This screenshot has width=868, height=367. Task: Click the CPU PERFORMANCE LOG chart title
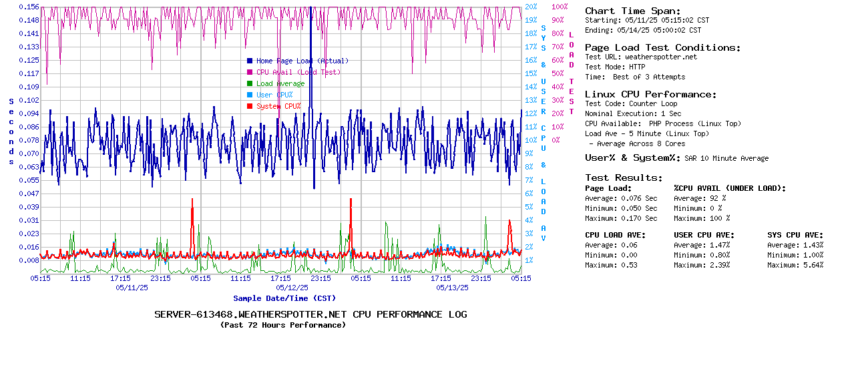310,314
